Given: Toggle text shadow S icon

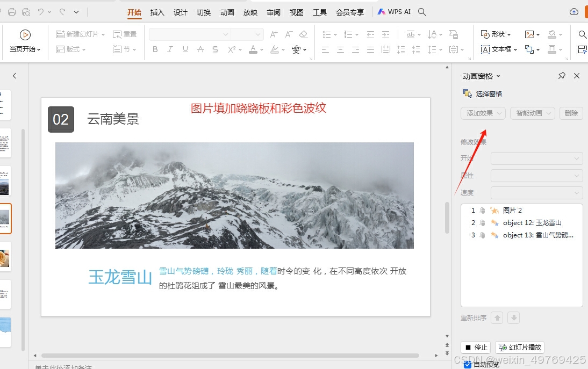Looking at the screenshot, I should click(x=215, y=49).
